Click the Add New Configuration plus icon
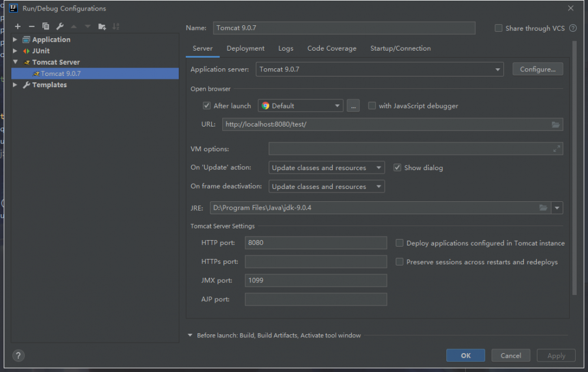The width and height of the screenshot is (588, 372). click(x=18, y=26)
